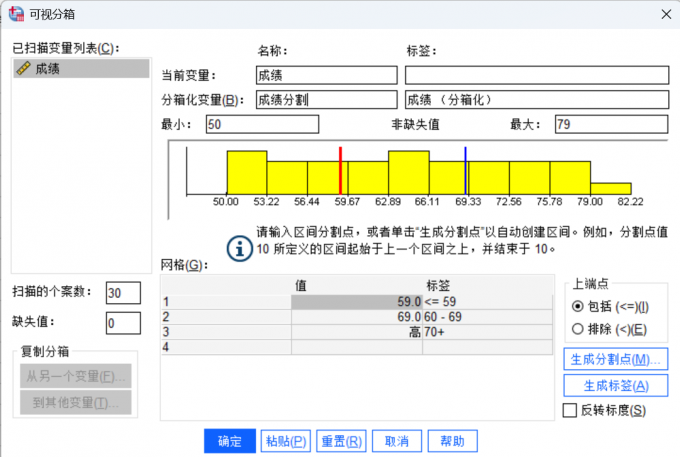
Task: Open 帮助 help button
Action: 452,441
